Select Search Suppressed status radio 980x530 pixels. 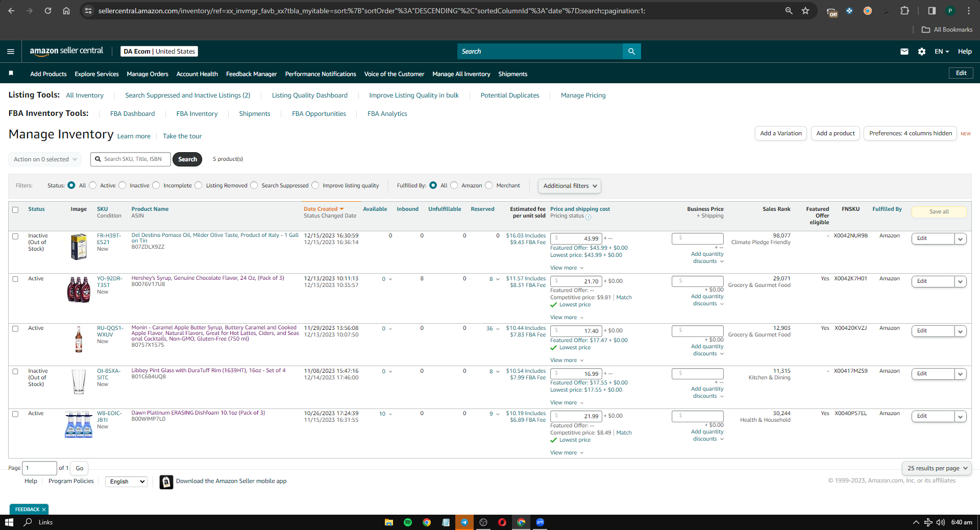coord(254,185)
